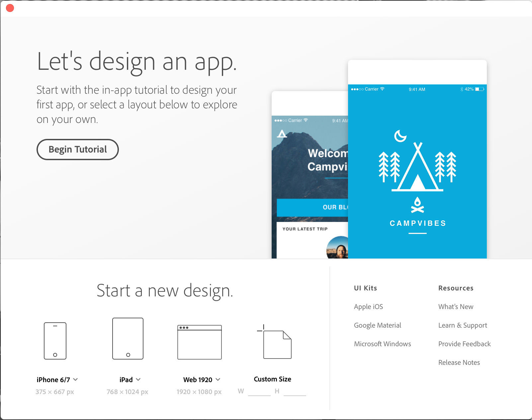Open the Release Notes link
This screenshot has width=532, height=420.
click(459, 363)
